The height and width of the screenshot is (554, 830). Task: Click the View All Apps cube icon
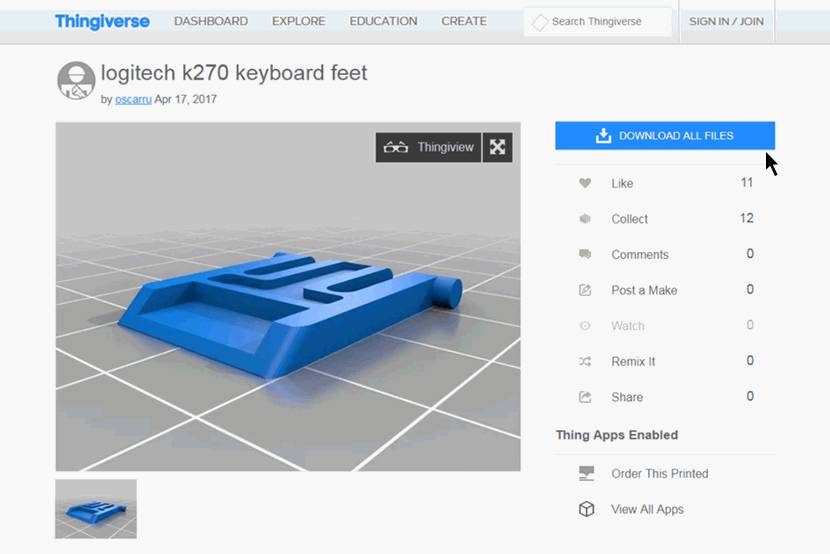pos(587,509)
